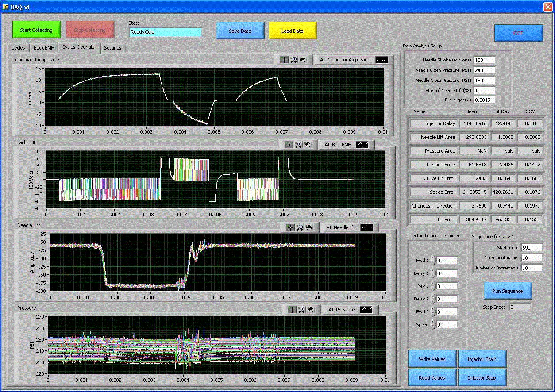
Task: Switch to the Back EMF tab
Action: tap(43, 48)
